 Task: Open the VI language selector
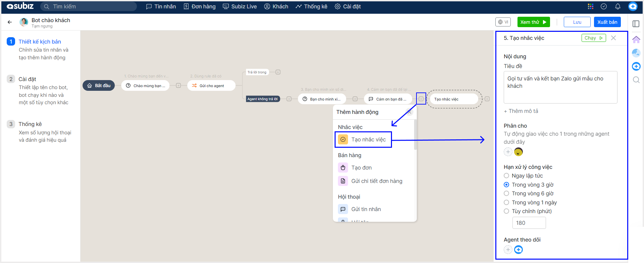tap(503, 22)
